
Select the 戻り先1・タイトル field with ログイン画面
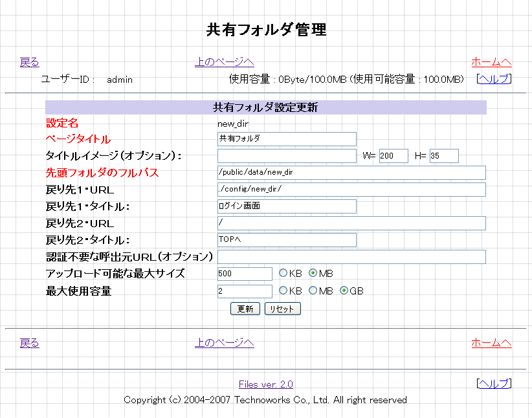pos(287,206)
